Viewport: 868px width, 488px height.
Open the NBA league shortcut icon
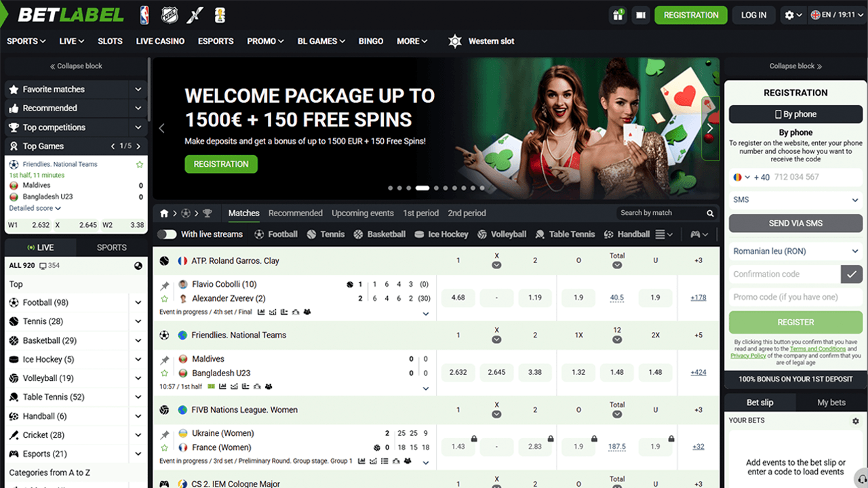[144, 15]
